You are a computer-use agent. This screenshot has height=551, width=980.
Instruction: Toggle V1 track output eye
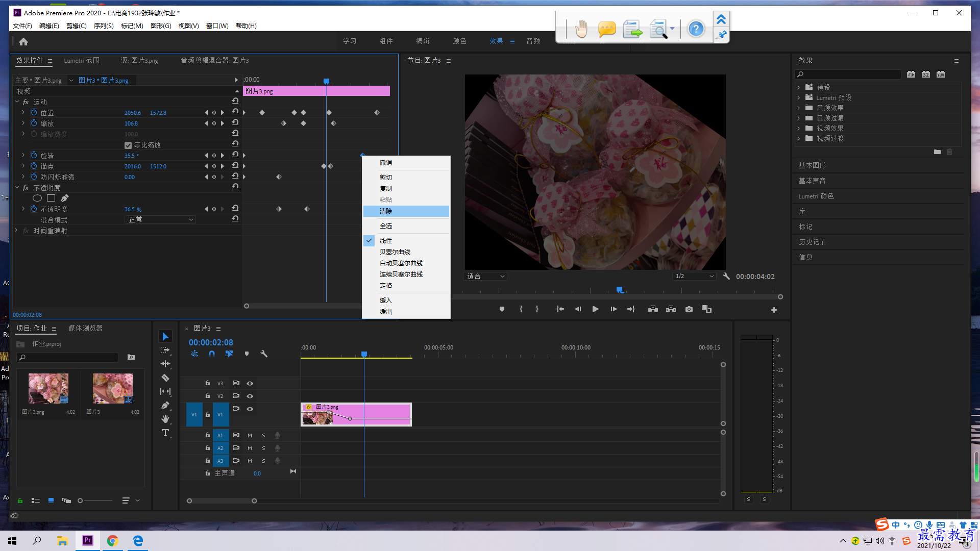[250, 409]
